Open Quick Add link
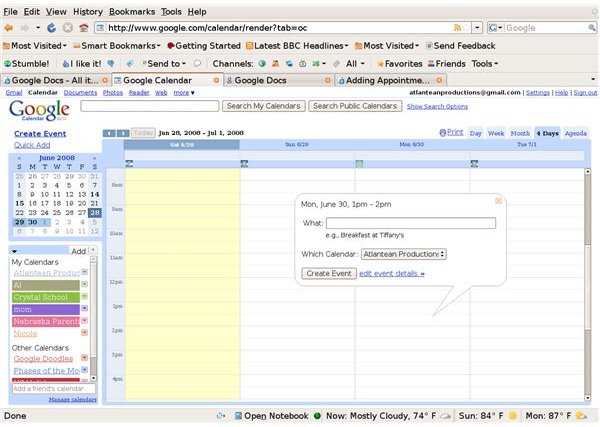The height and width of the screenshot is (427, 600). click(32, 145)
